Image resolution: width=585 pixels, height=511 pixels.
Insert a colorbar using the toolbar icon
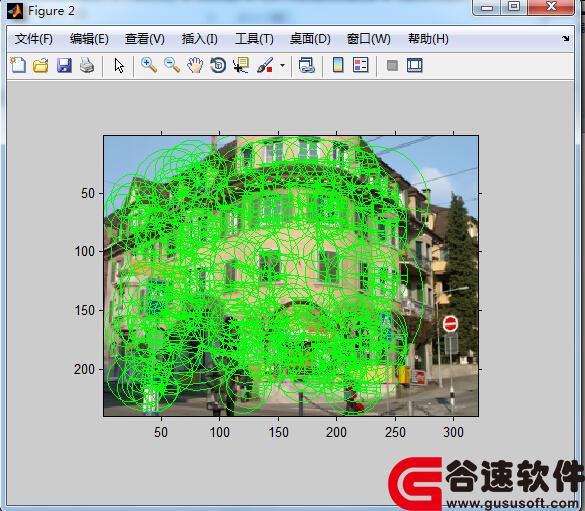[x=338, y=65]
